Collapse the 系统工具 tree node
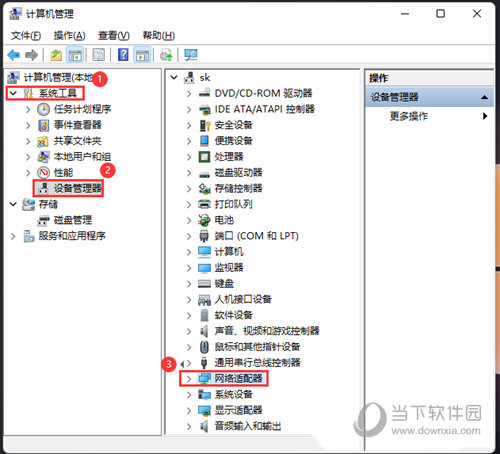The width and height of the screenshot is (500, 454). 13,93
